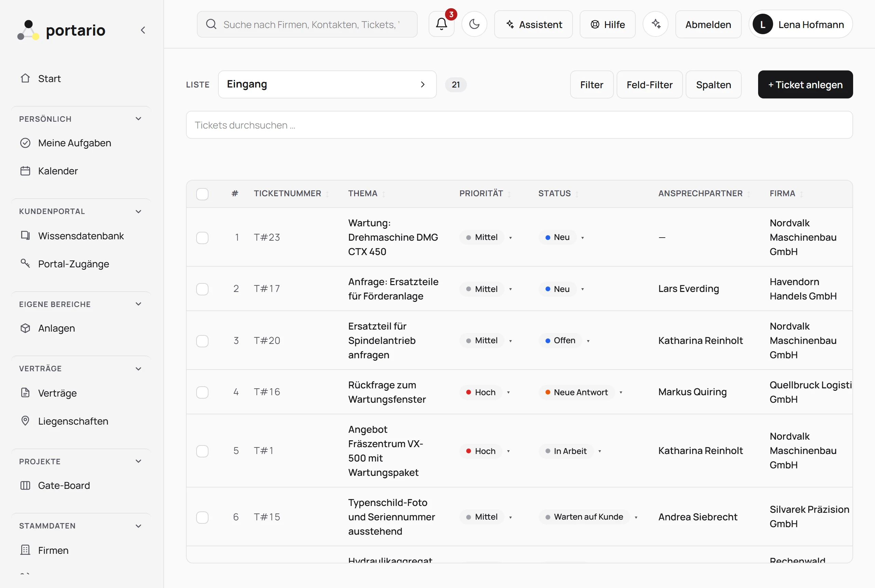The width and height of the screenshot is (875, 588).
Task: Collapse the Stammdaten section
Action: coord(138,526)
